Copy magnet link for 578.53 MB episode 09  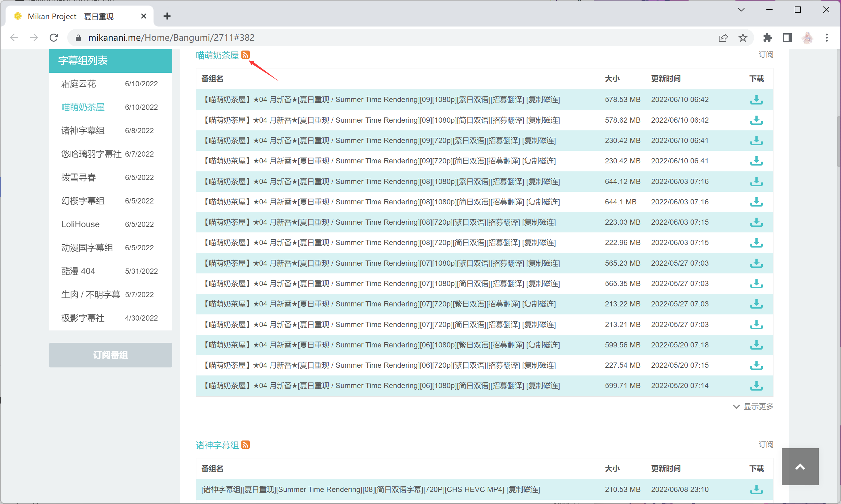coord(543,100)
